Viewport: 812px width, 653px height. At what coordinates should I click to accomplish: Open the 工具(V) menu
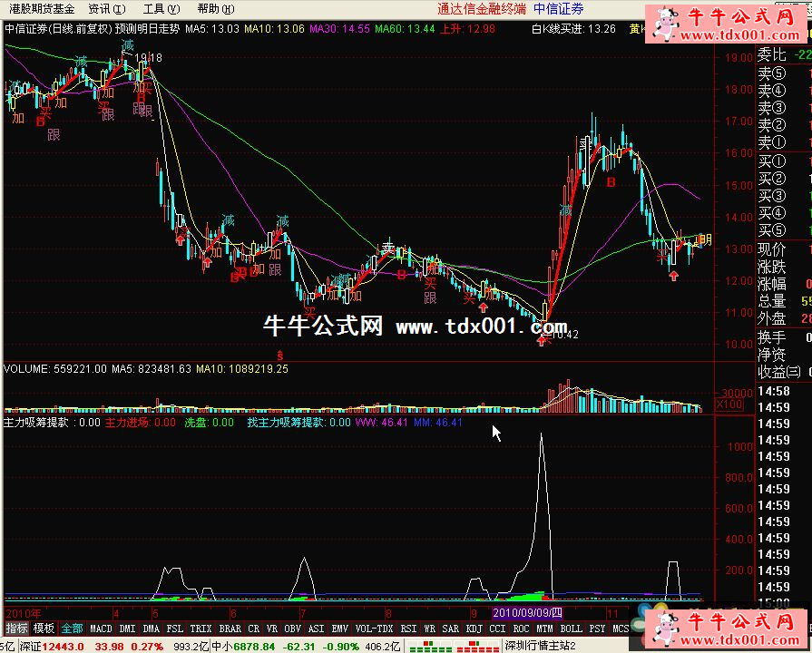point(161,9)
